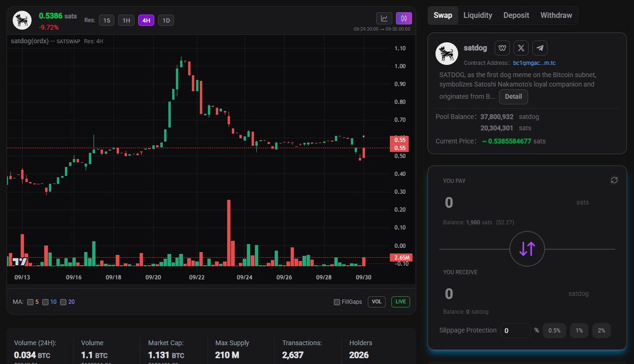Enable the MA 10 checkbox

tap(45, 302)
